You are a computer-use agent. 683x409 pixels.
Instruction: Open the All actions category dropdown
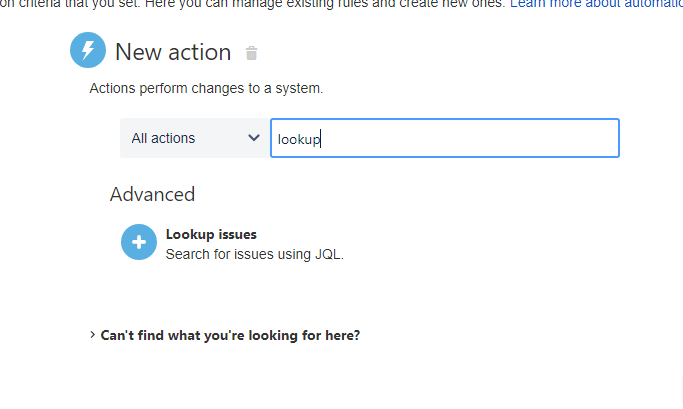point(194,138)
